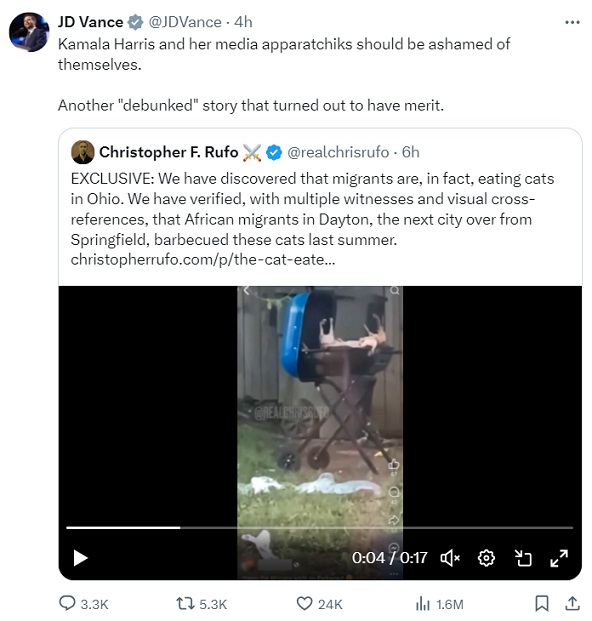Like the tweet with heart icon
The height and width of the screenshot is (621, 592).
pos(304,604)
